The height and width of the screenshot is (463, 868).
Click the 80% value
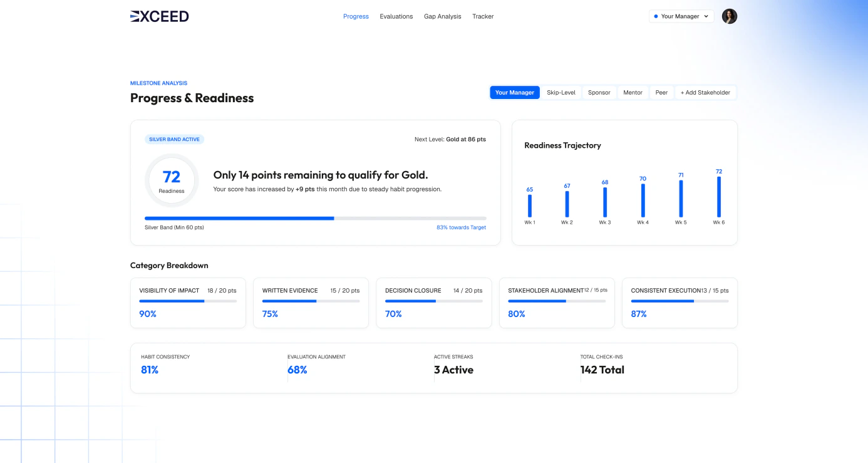[x=517, y=314]
